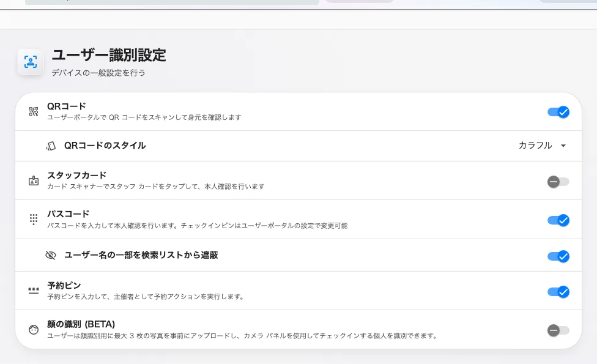This screenshot has height=364, width=597.
Task: Click the 顔の識別 (BETA) row title
Action: pos(81,324)
